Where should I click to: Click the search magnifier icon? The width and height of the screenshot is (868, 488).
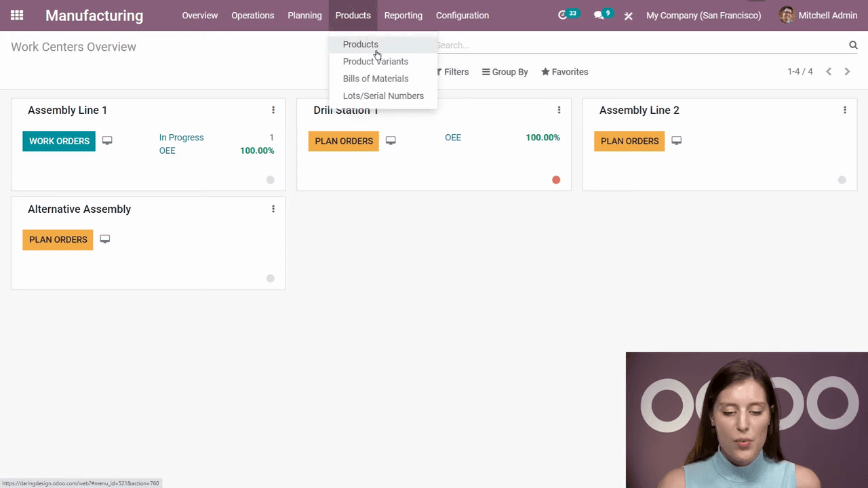point(853,45)
